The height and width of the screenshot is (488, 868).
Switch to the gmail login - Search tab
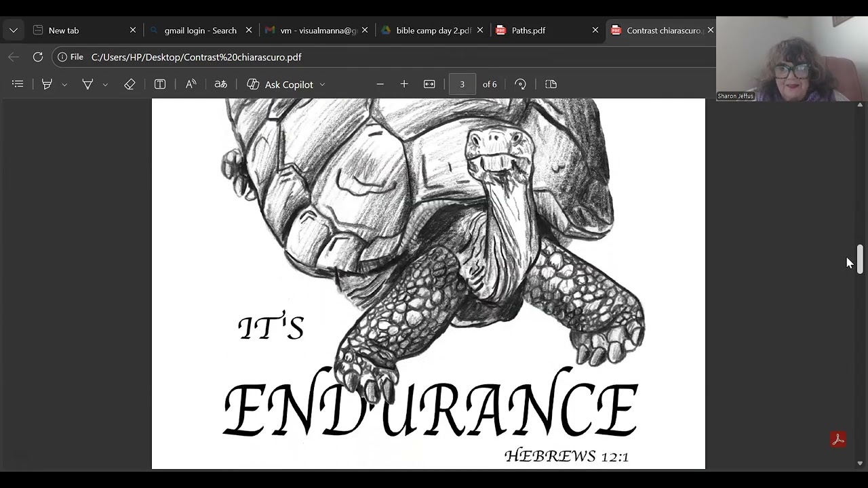(201, 30)
